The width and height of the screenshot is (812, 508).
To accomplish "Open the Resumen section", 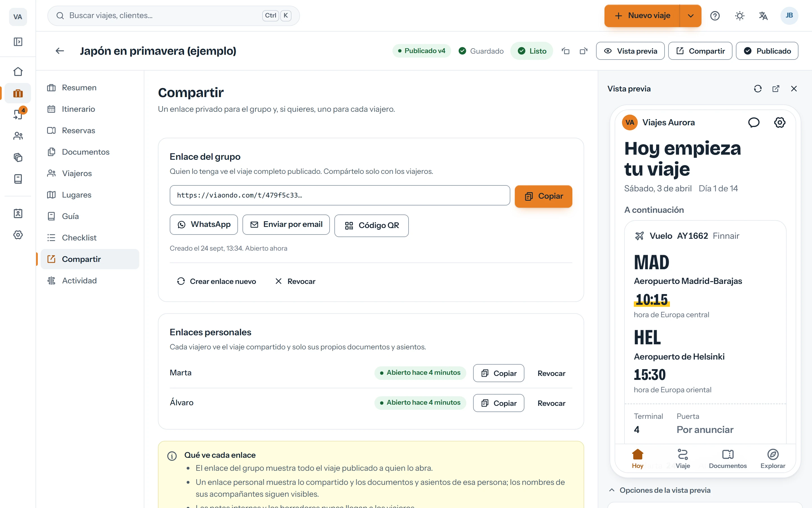I will 90,88.
